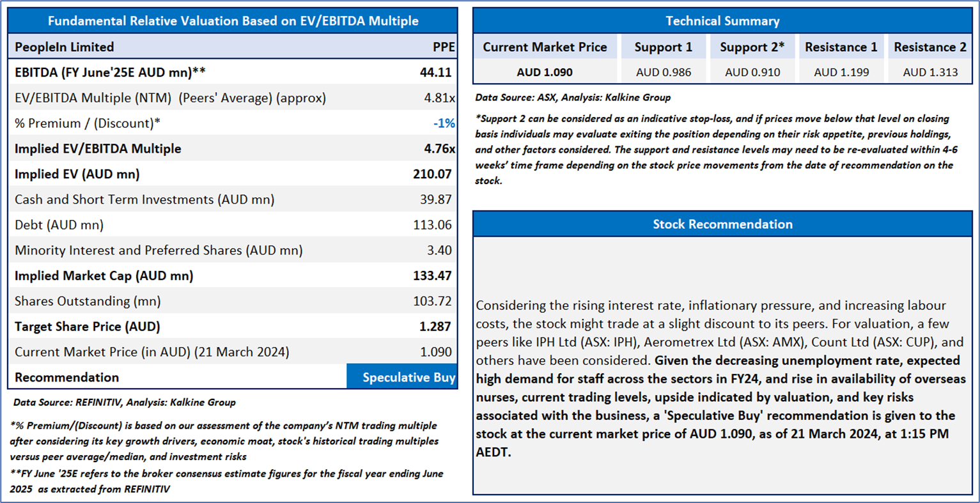980x503 pixels.
Task: Click the 'Debt (AUD mn)' row label
Action: pos(59,225)
